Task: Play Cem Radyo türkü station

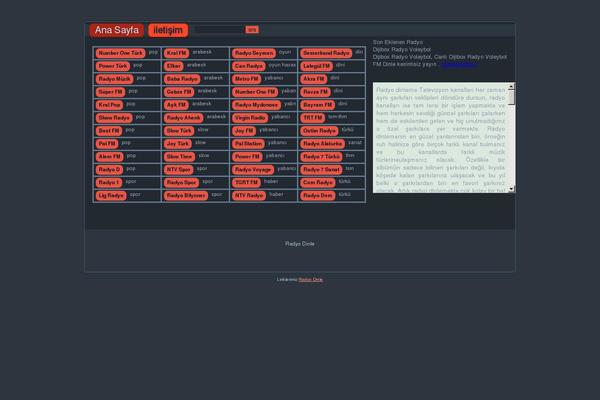Action: point(318,183)
